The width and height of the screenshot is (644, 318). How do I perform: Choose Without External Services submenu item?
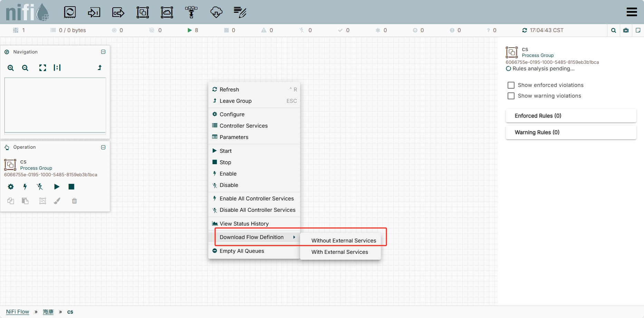(344, 241)
